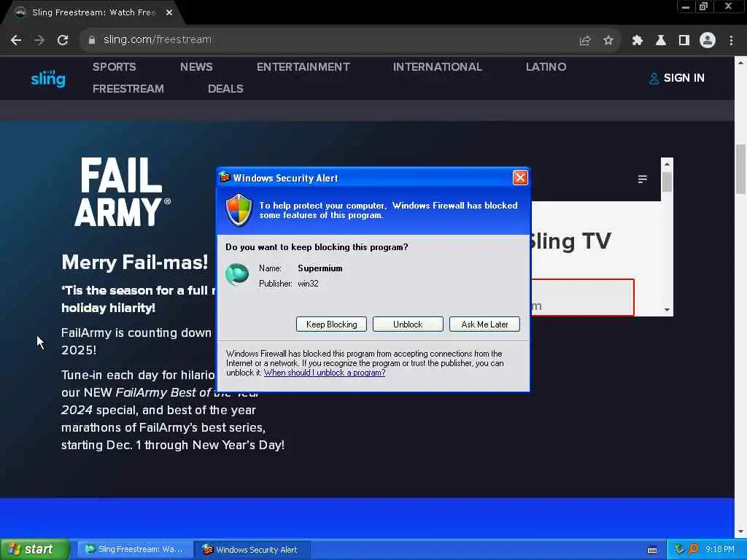Viewport: 747px width, 560px height.
Task: Open the ENTERTAINMENT menu item
Action: coord(303,66)
